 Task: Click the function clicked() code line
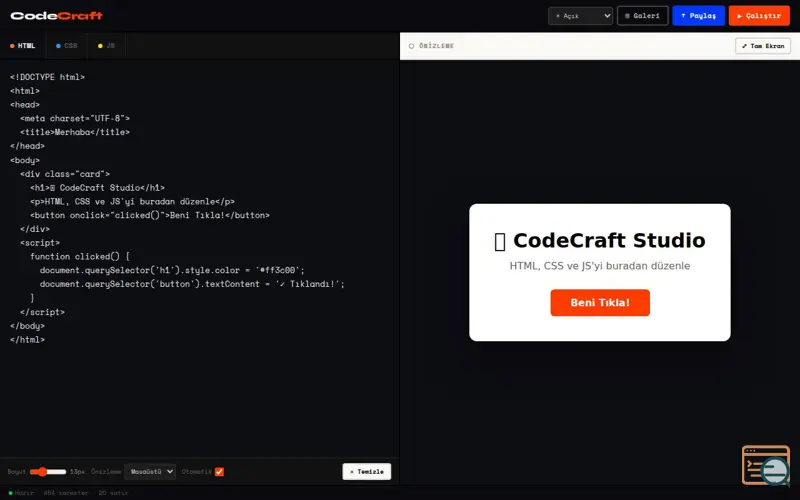[80, 257]
